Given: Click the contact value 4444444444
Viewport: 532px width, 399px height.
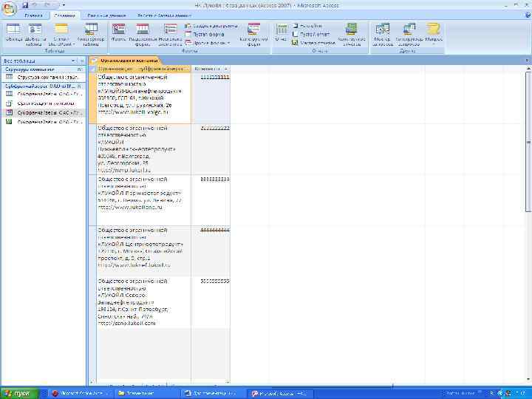Looking at the screenshot, I should (215, 231).
